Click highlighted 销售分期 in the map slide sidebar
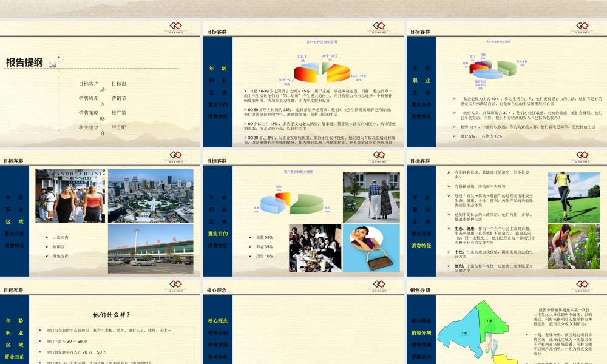 pyautogui.click(x=421, y=332)
